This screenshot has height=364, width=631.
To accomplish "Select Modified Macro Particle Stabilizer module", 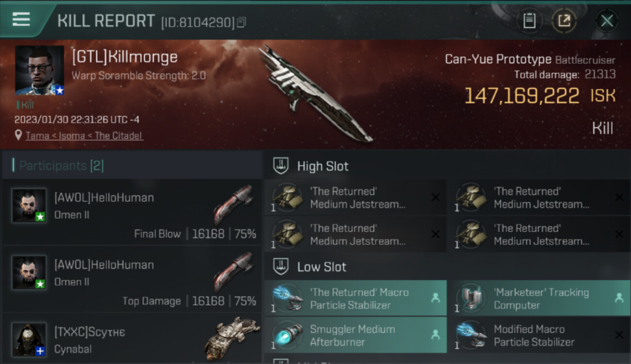I will [x=539, y=335].
